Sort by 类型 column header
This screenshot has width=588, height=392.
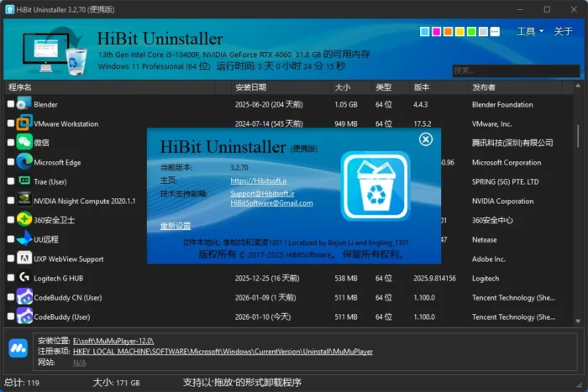click(x=391, y=87)
